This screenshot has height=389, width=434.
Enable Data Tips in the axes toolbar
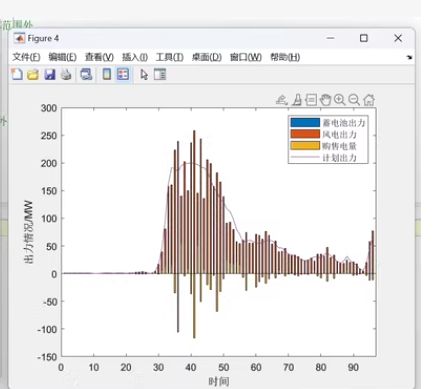(311, 100)
